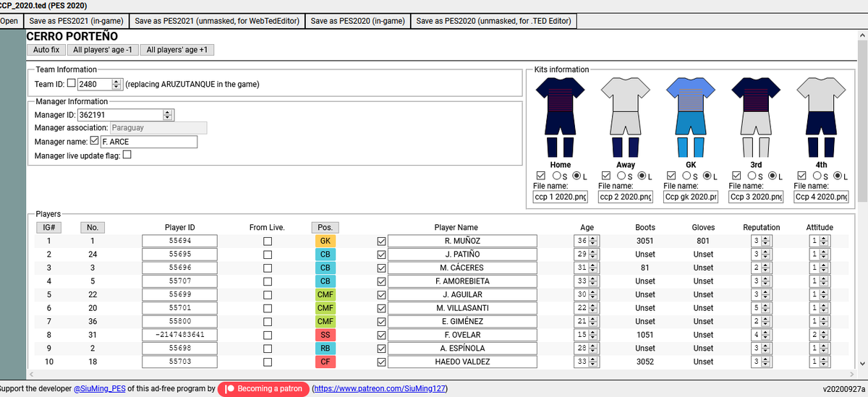Select S sleeve option for Home kit
868x397 pixels.
pyautogui.click(x=556, y=176)
